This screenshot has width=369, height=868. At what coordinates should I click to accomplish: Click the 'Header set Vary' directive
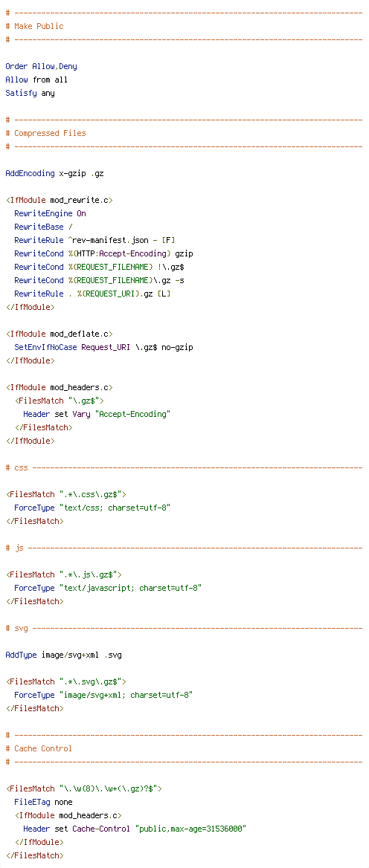pos(97,414)
